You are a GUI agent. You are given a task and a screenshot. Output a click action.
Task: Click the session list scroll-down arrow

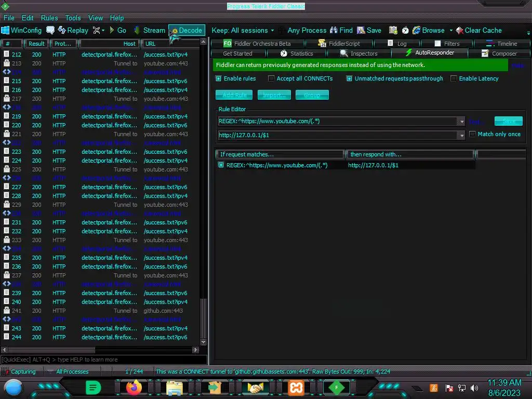click(204, 342)
